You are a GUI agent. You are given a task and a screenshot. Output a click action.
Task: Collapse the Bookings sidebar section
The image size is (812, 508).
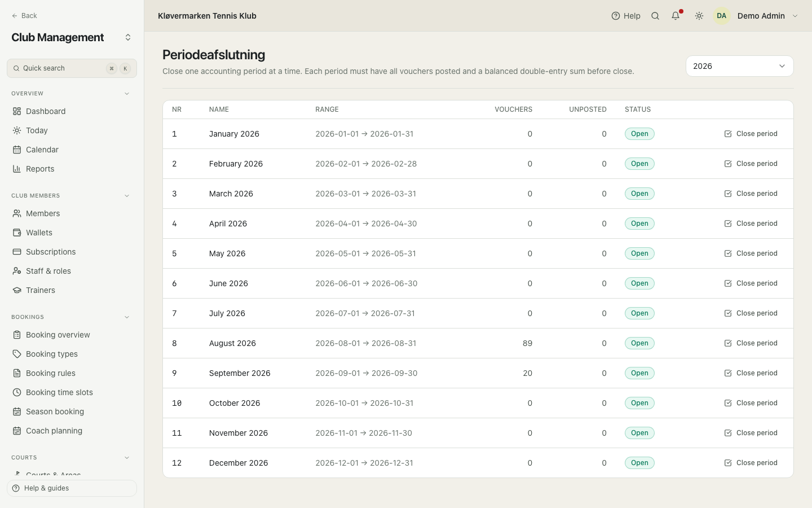tap(127, 317)
